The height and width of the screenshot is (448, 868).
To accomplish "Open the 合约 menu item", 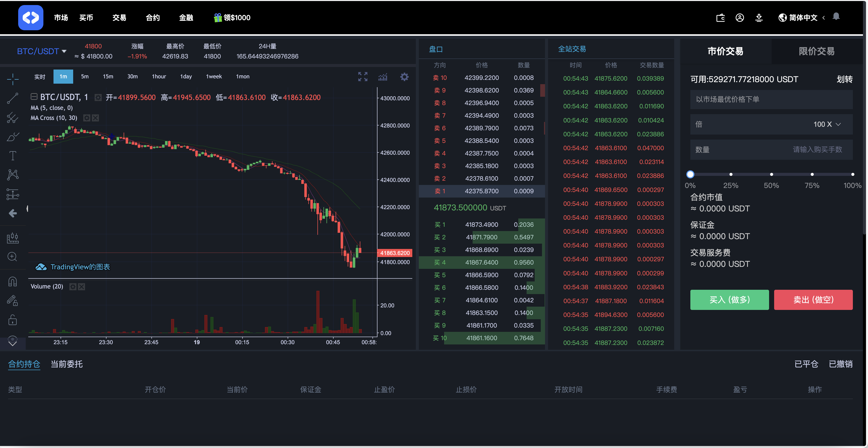I will coord(152,17).
